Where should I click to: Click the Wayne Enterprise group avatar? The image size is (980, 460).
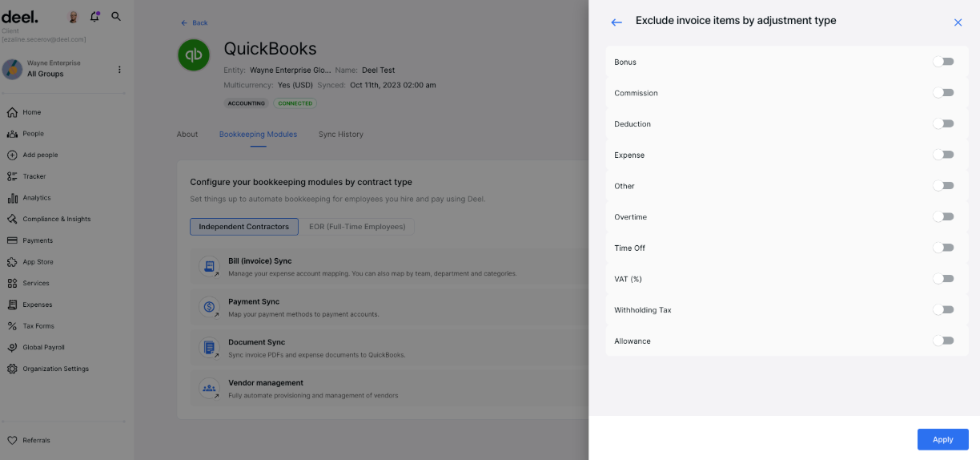coord(13,69)
